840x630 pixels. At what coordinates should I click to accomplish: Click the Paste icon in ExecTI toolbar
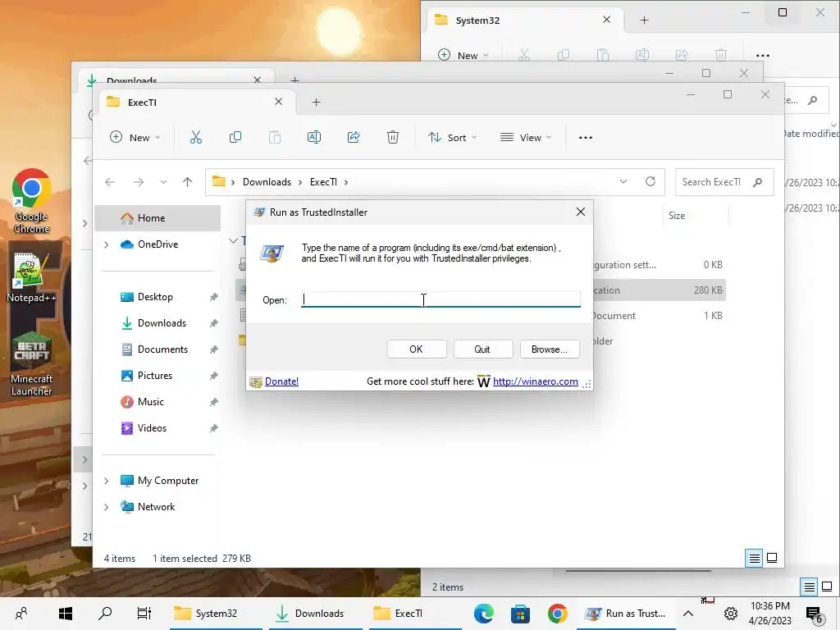tap(275, 138)
